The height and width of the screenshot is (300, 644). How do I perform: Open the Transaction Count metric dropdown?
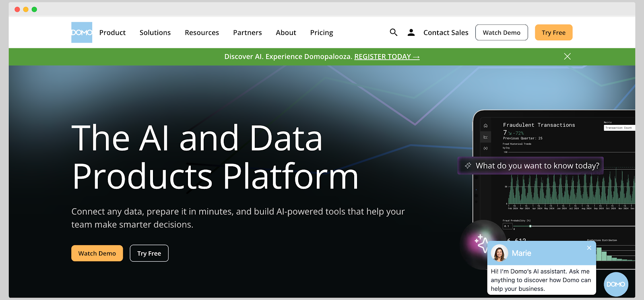pos(619,128)
